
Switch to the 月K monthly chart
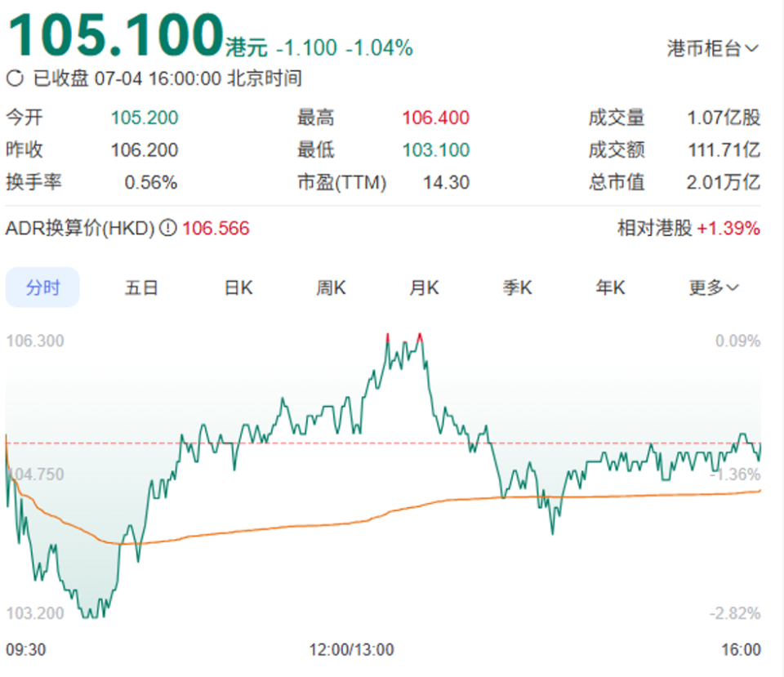pyautogui.click(x=424, y=287)
